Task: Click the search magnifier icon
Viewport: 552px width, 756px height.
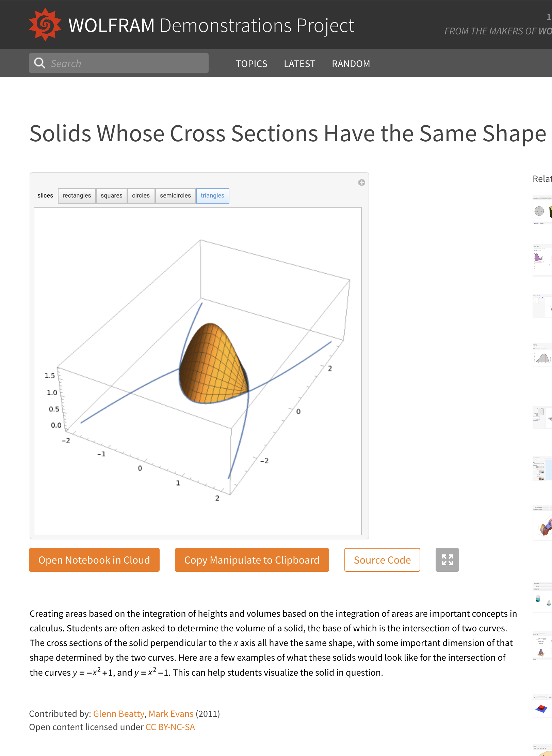Action: pyautogui.click(x=40, y=63)
